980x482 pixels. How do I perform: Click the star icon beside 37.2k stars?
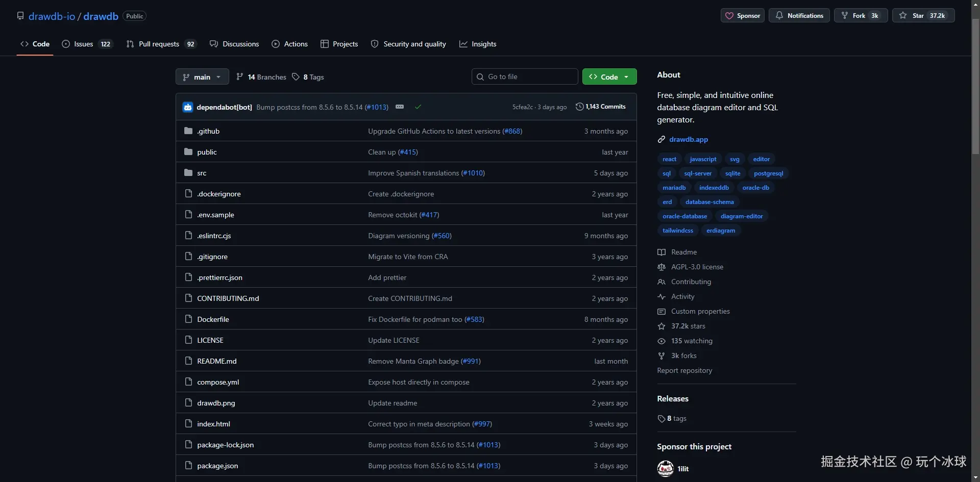click(x=661, y=326)
